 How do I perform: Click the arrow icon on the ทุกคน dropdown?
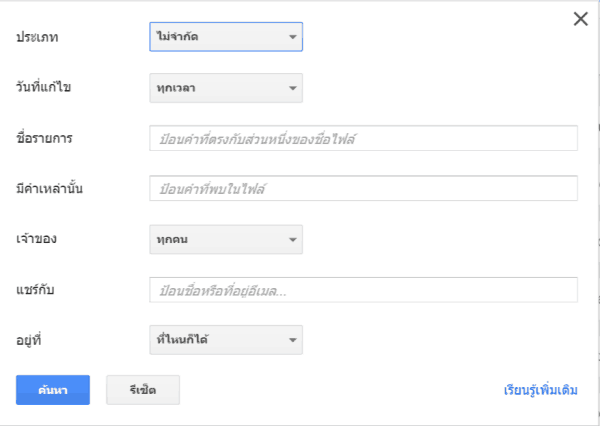(292, 241)
